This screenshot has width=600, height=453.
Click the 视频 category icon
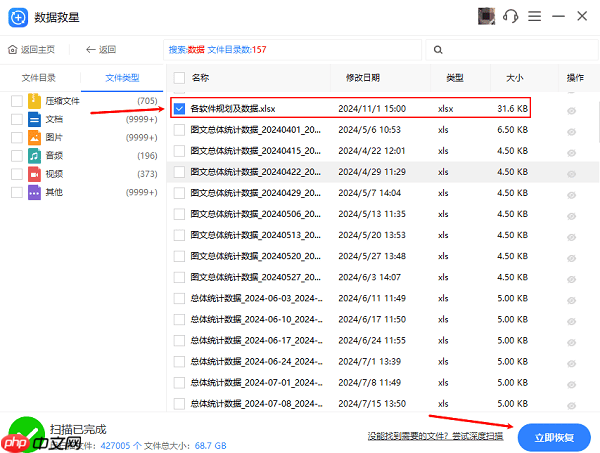tap(35, 173)
